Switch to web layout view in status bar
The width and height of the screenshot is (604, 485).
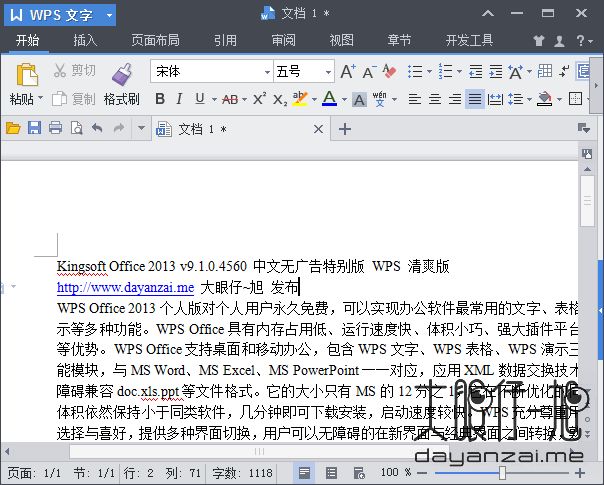[x=359, y=473]
